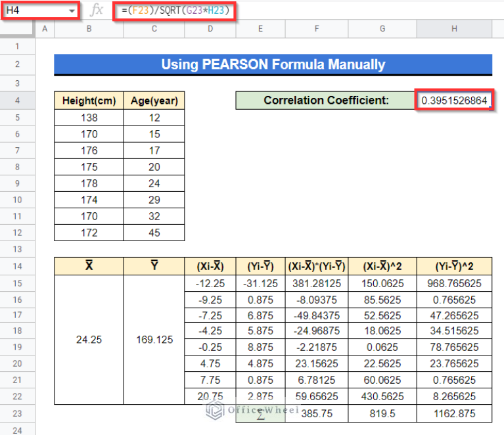Select height cell 176
The image size is (504, 435).
(x=89, y=150)
